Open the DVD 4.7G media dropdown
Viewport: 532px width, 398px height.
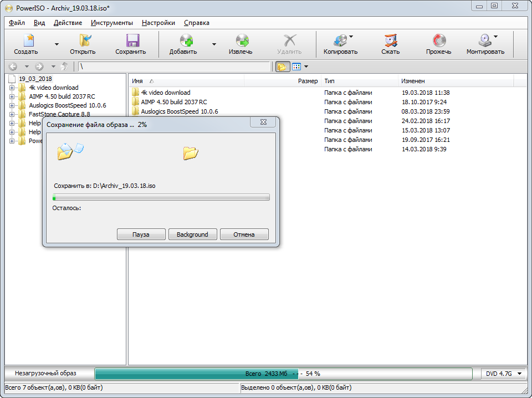pos(504,374)
